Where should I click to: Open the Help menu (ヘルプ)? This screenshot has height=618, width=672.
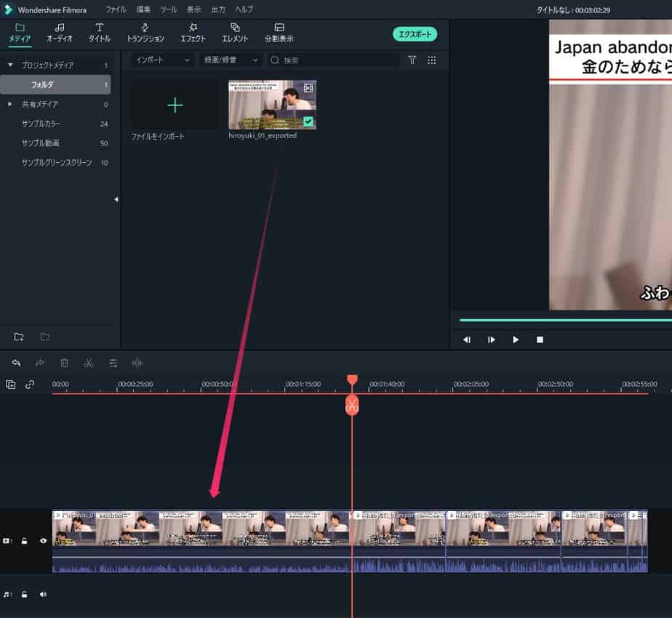[244, 9]
